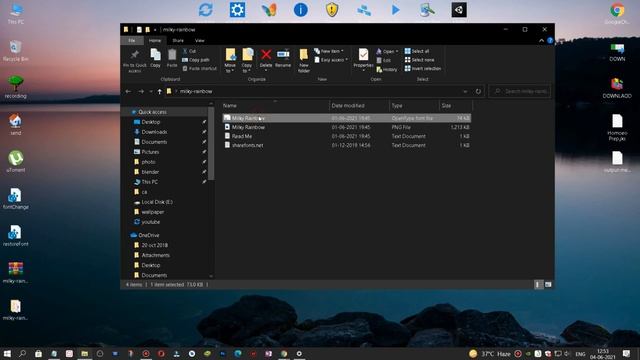Expand address bar previous locations dropdown
Screen dimensions: 640x360
(465, 91)
